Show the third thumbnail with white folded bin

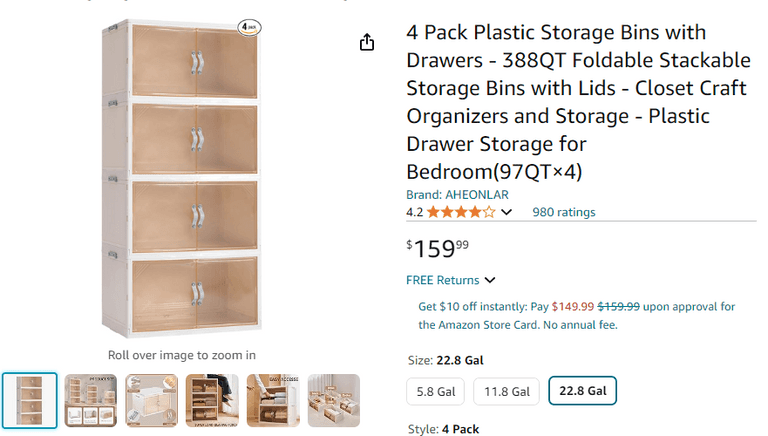[x=152, y=401]
